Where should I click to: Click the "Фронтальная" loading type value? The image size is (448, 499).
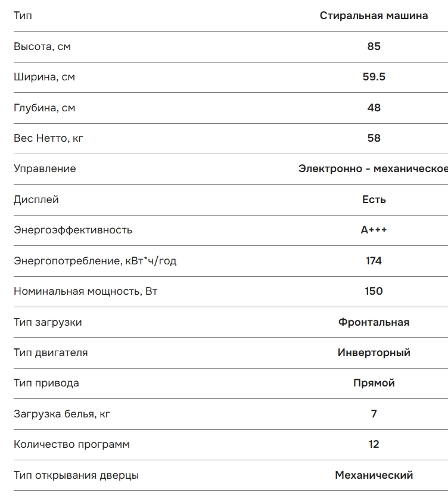tap(374, 322)
